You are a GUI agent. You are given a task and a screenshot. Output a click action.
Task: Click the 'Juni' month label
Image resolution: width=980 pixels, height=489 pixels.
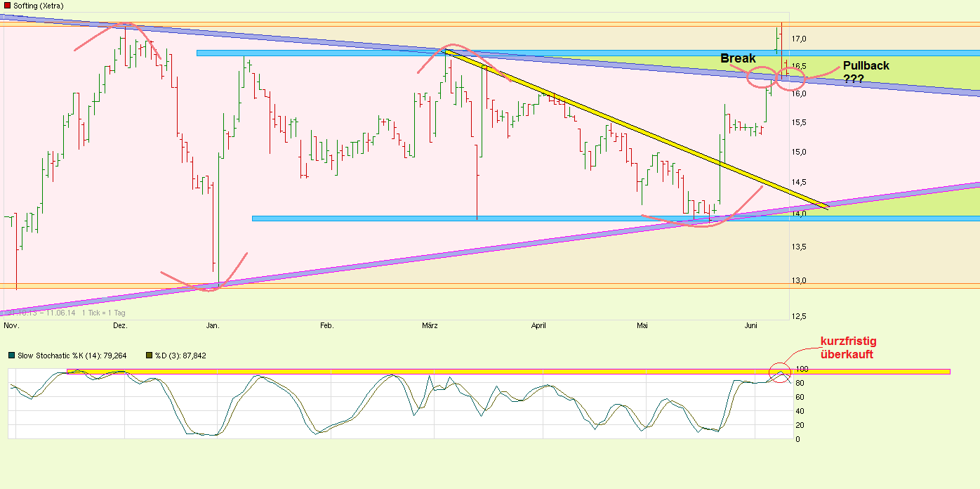pos(751,326)
